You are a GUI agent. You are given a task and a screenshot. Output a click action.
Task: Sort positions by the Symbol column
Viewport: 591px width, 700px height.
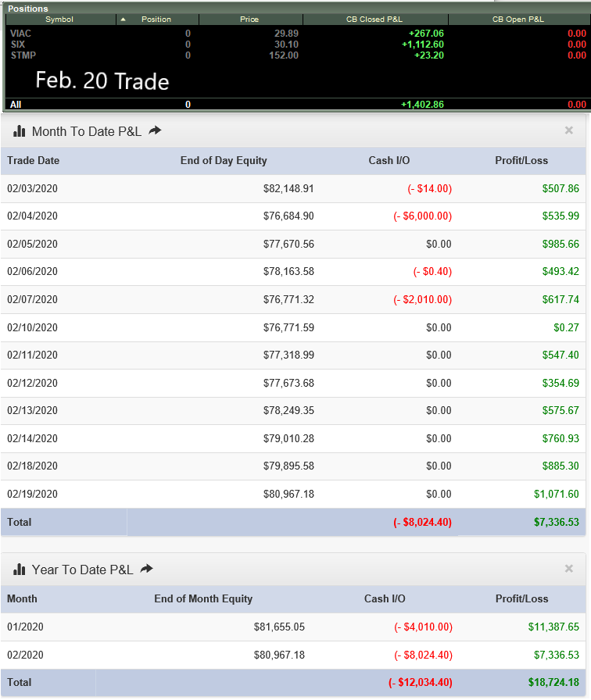[59, 20]
